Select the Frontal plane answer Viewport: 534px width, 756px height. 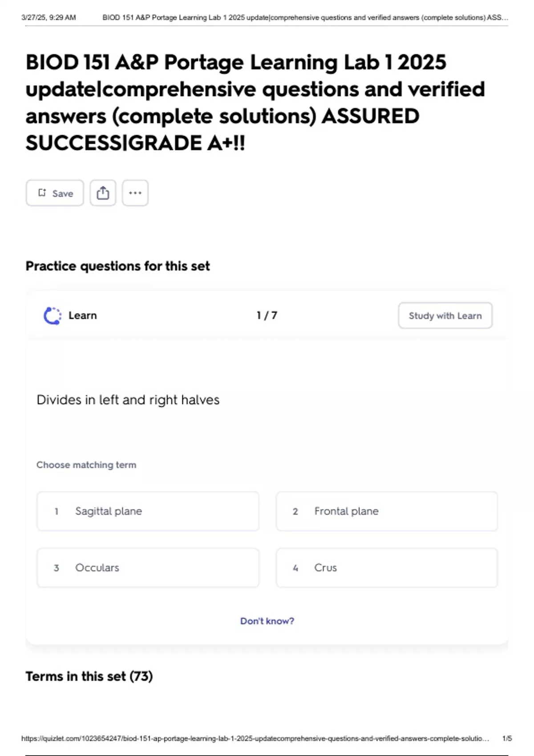(x=386, y=511)
